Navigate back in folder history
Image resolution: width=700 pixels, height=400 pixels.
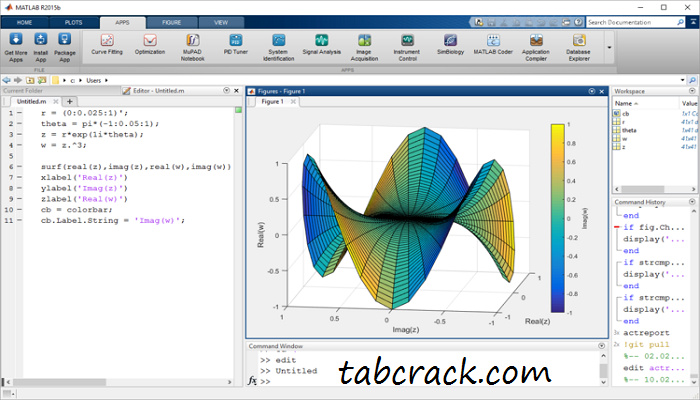[6, 80]
